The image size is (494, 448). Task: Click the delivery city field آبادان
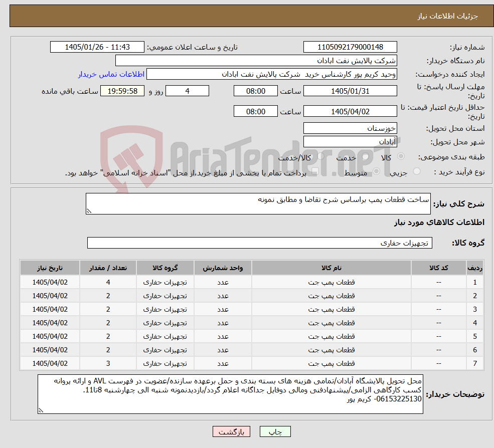350,142
